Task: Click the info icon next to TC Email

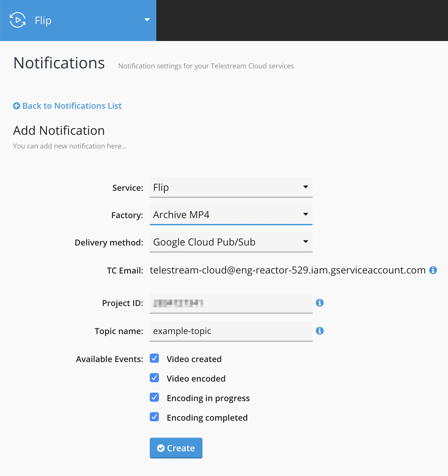Action: [x=433, y=270]
